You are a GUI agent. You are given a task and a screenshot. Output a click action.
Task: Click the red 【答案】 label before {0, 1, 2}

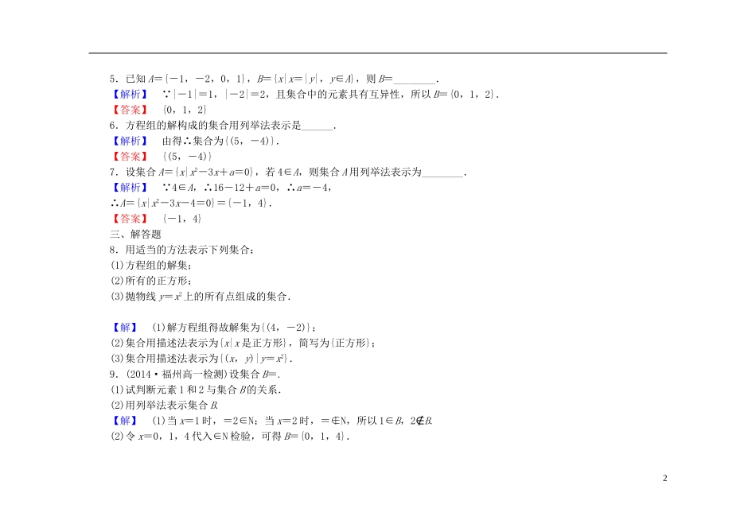point(131,110)
